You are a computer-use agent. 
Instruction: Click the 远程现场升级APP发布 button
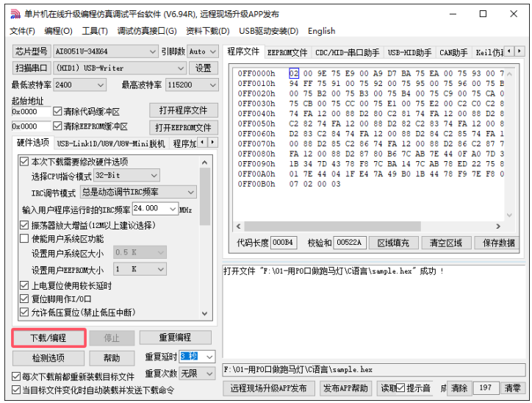(268, 388)
